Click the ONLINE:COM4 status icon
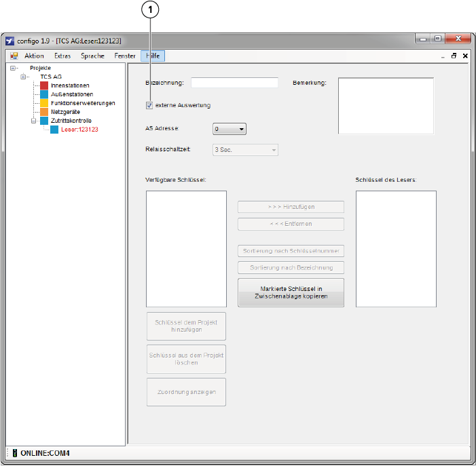Screen dimensions: 476x466 pyautogui.click(x=14, y=452)
